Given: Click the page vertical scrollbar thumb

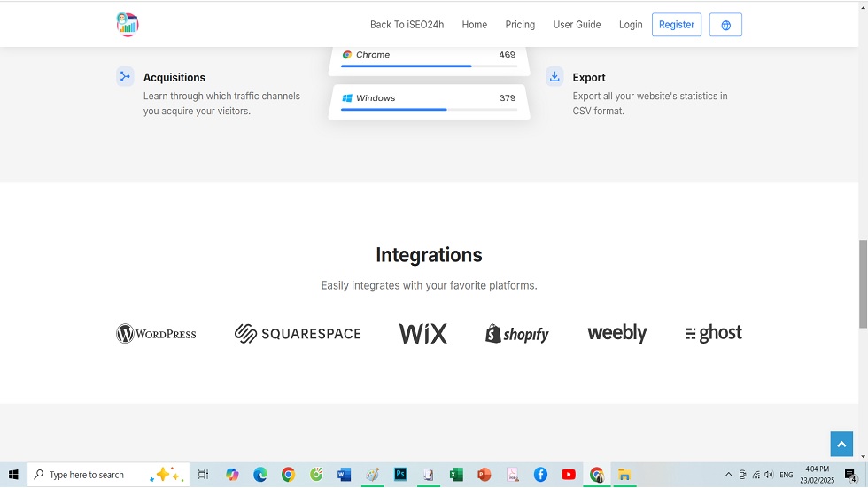Looking at the screenshot, I should 863,283.
